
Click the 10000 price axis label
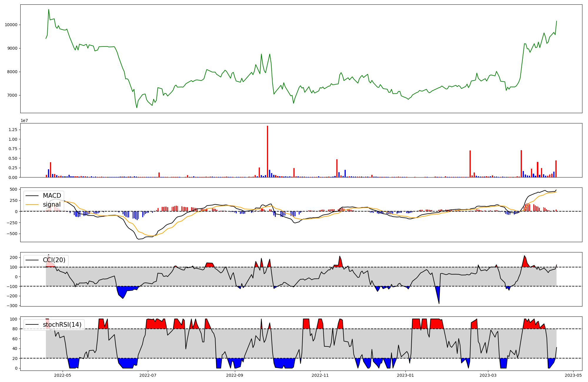(x=11, y=25)
